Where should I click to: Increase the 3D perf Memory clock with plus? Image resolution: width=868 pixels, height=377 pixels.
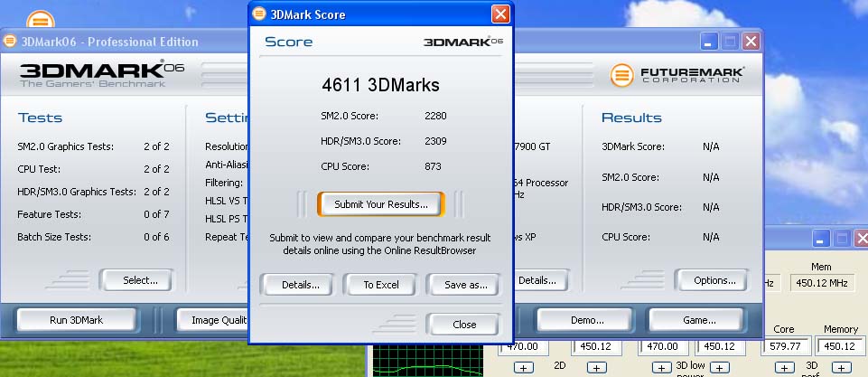pyautogui.click(x=842, y=368)
